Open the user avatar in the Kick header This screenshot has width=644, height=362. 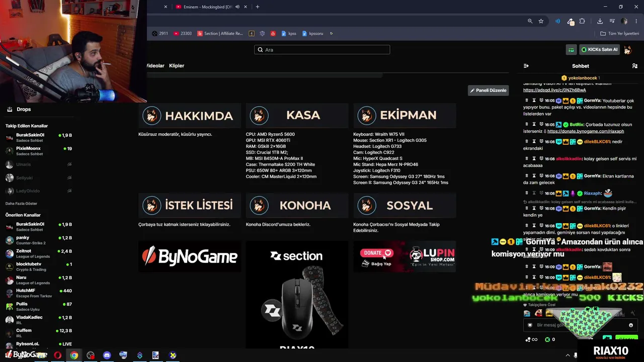(627, 50)
